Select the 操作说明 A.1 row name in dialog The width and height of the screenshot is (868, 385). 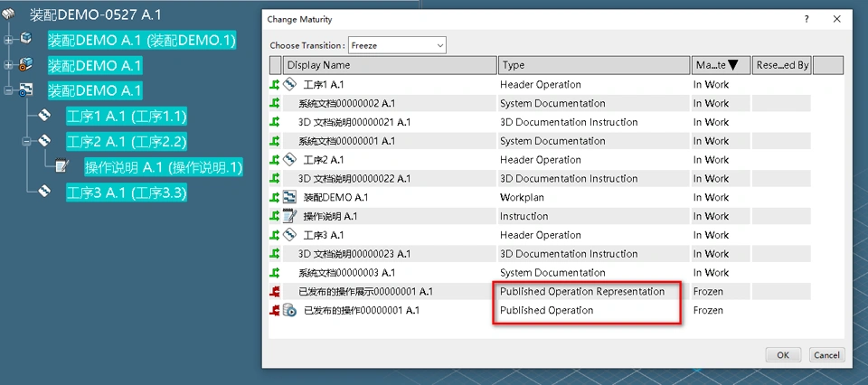331,216
